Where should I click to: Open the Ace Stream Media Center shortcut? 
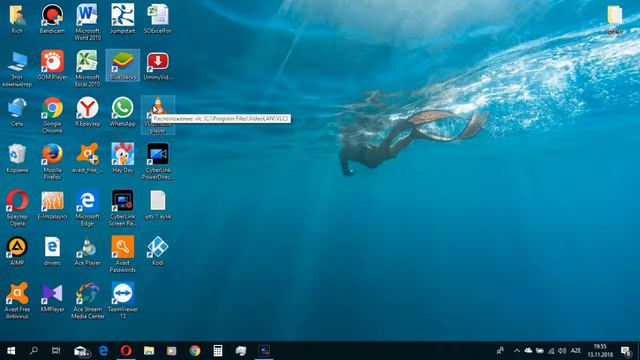click(x=87, y=301)
